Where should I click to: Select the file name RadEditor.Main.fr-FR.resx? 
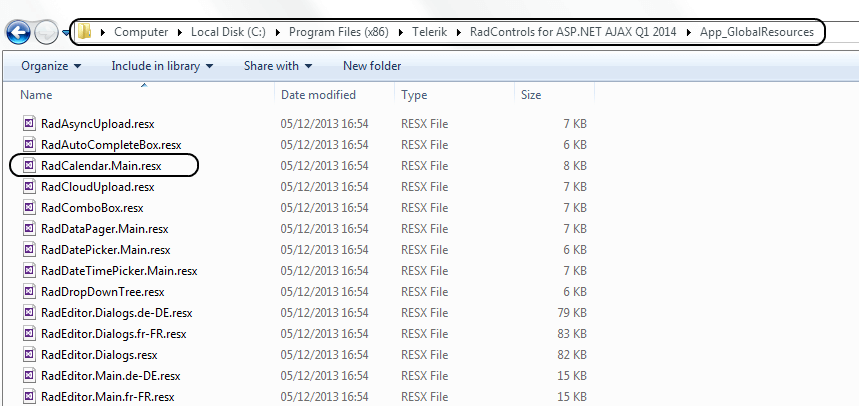click(107, 397)
